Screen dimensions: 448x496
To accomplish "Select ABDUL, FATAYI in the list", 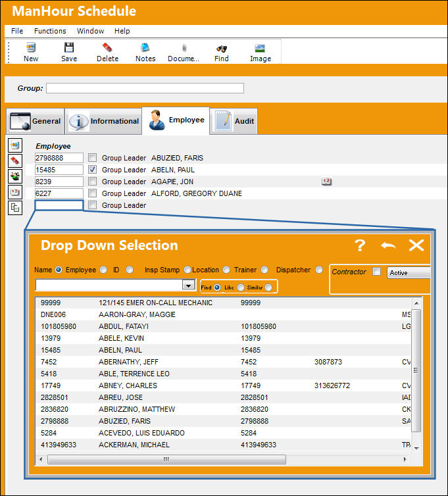I will click(224, 326).
